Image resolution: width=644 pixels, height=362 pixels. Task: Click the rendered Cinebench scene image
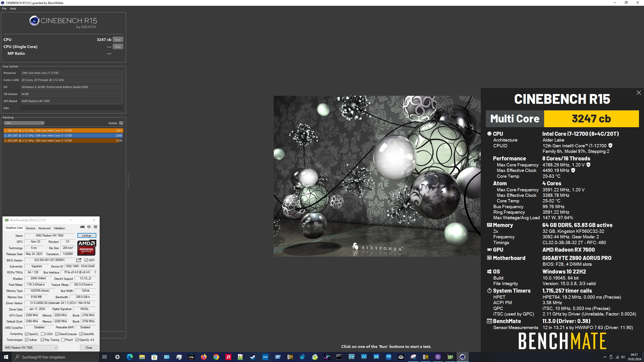(x=377, y=176)
